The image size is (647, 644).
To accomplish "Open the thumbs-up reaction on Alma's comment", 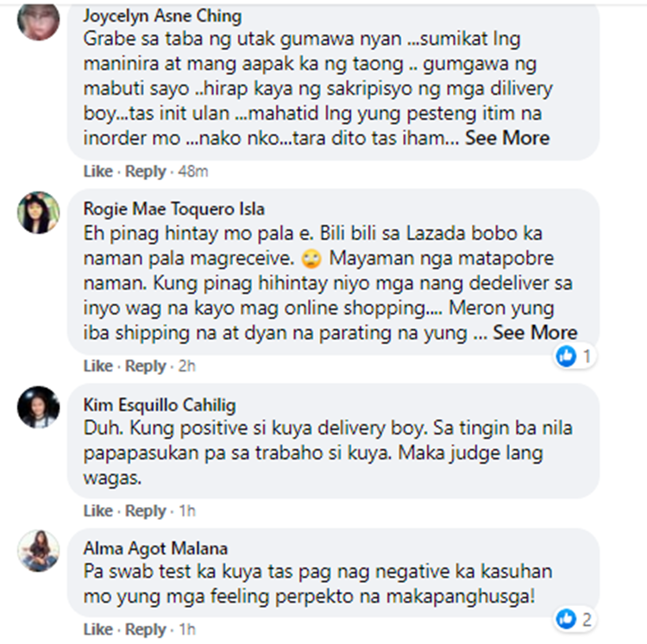I will pyautogui.click(x=566, y=619).
